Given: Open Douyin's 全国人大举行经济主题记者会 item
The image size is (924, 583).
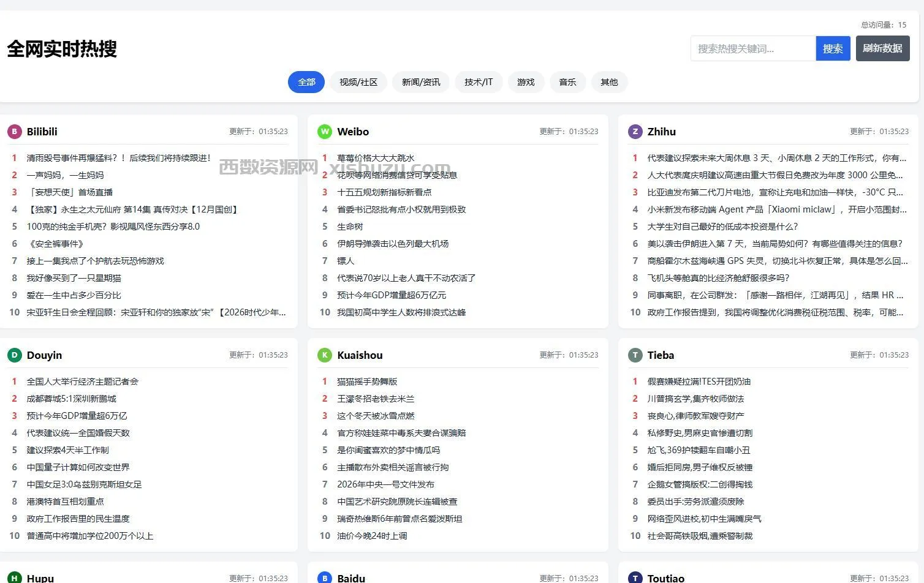Looking at the screenshot, I should point(83,381).
